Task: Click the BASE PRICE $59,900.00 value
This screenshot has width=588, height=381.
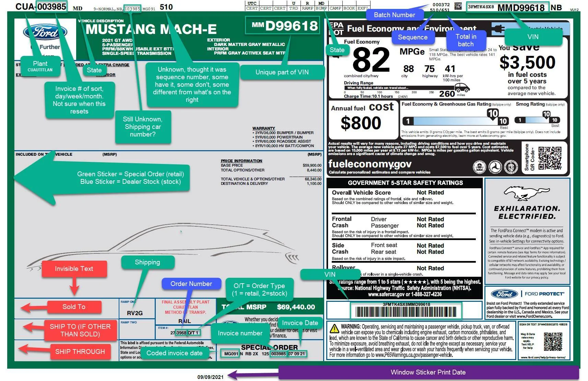Action: pos(312,165)
